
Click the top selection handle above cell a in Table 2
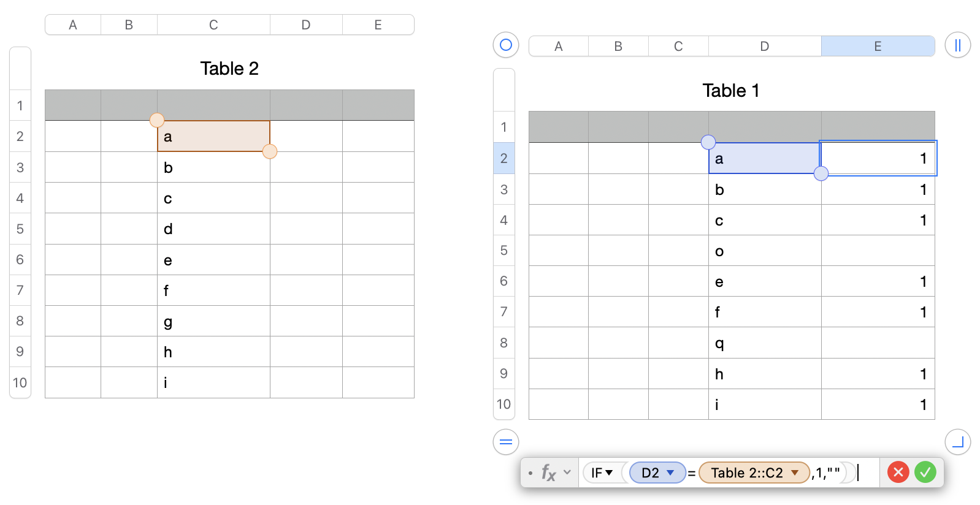pos(157,120)
